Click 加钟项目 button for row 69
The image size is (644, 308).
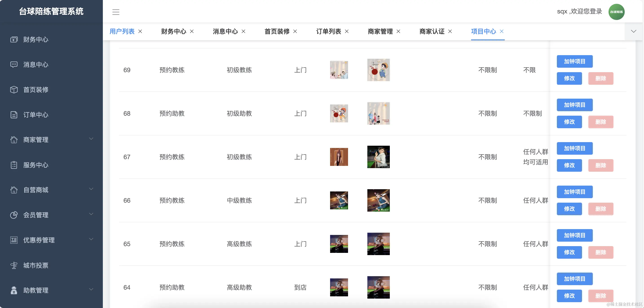click(575, 61)
